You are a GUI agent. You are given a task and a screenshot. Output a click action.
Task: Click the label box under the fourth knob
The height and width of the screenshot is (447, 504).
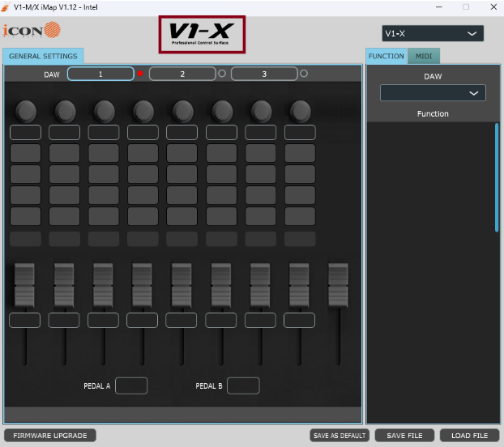tap(143, 132)
